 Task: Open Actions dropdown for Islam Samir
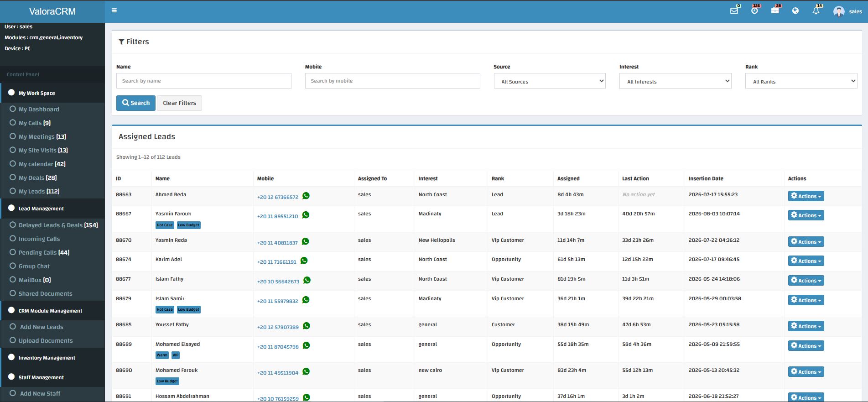click(x=806, y=300)
